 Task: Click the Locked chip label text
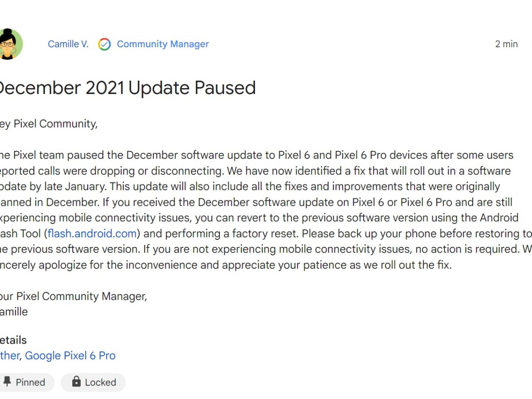click(100, 382)
